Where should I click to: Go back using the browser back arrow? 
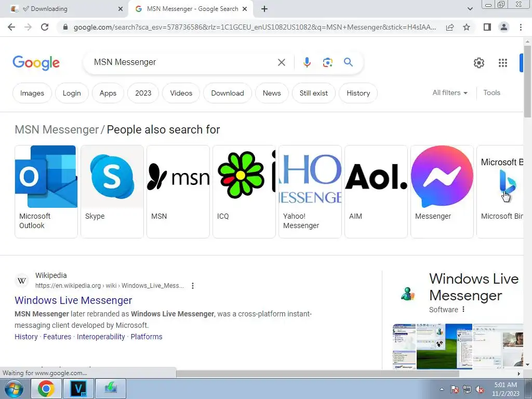click(11, 27)
